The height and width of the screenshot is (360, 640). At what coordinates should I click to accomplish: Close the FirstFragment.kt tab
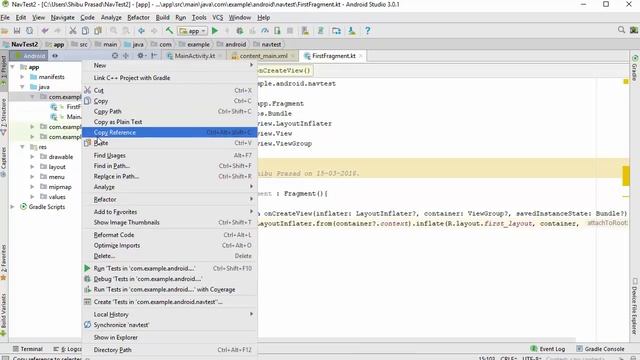[x=360, y=56]
